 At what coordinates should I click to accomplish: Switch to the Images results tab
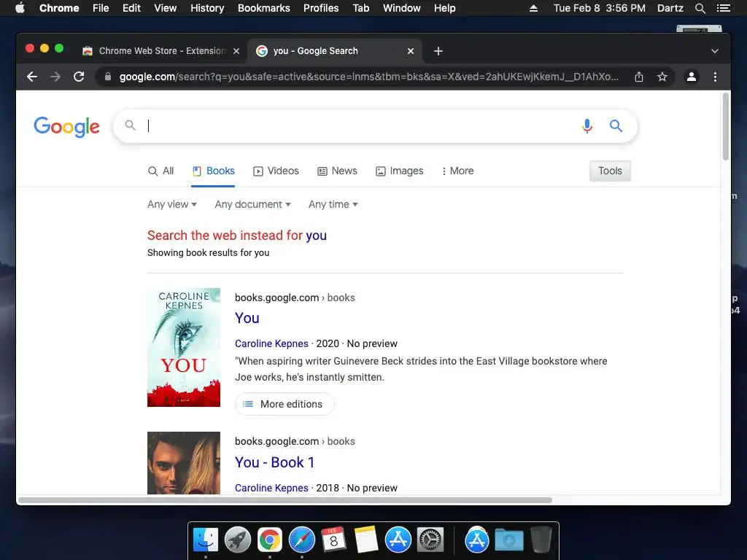[399, 171]
